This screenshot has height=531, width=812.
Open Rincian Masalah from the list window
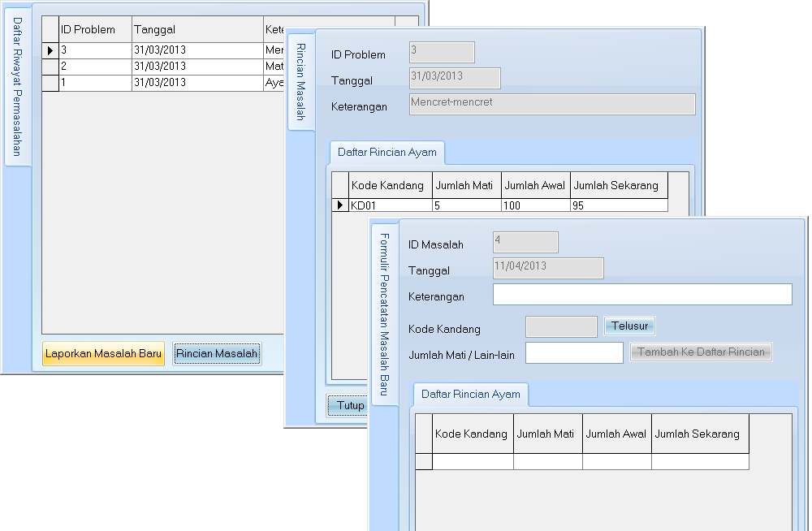[217, 354]
